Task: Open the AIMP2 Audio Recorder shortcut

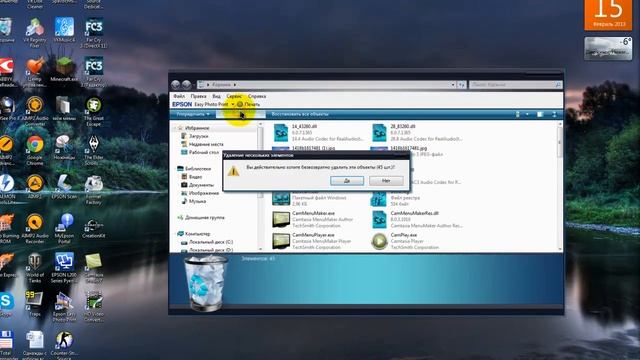Action: (x=35, y=229)
